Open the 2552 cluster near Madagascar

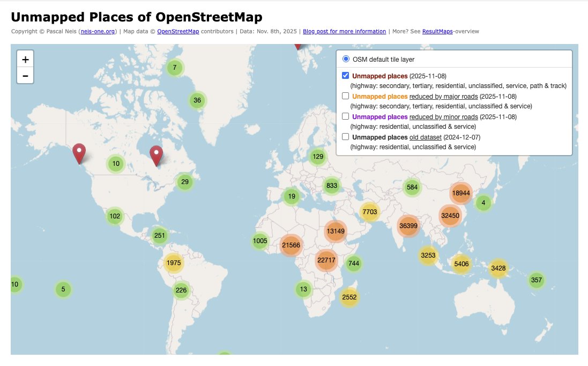click(349, 297)
